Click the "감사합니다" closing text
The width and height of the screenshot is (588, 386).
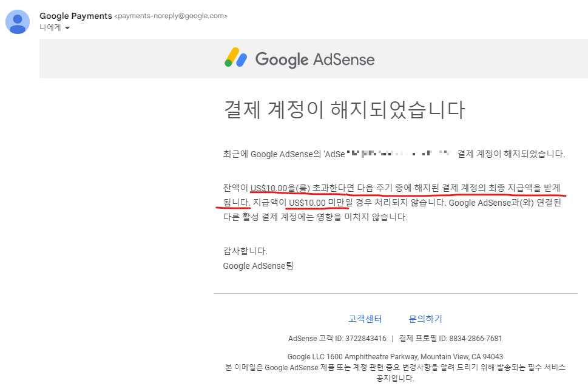(245, 251)
